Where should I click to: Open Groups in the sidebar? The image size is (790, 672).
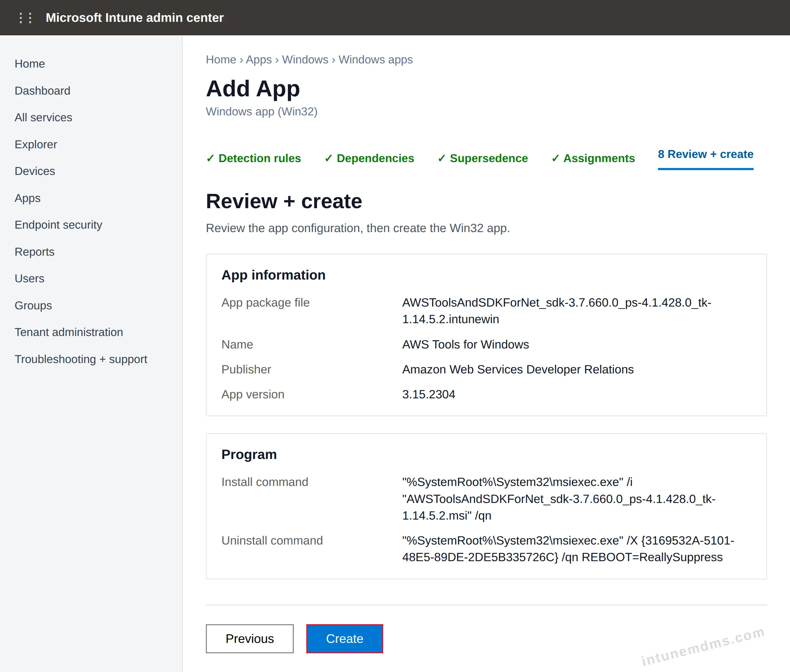(33, 306)
